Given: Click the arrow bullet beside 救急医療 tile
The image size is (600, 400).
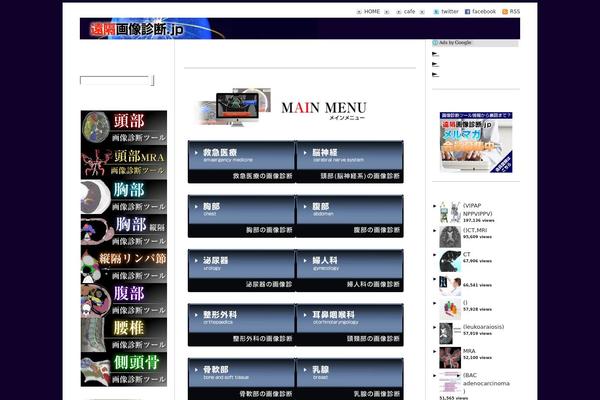Looking at the screenshot, I should point(196,152).
